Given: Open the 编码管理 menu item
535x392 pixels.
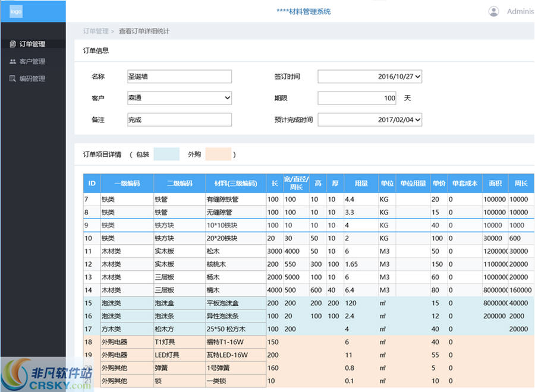Looking at the screenshot, I should [33, 79].
